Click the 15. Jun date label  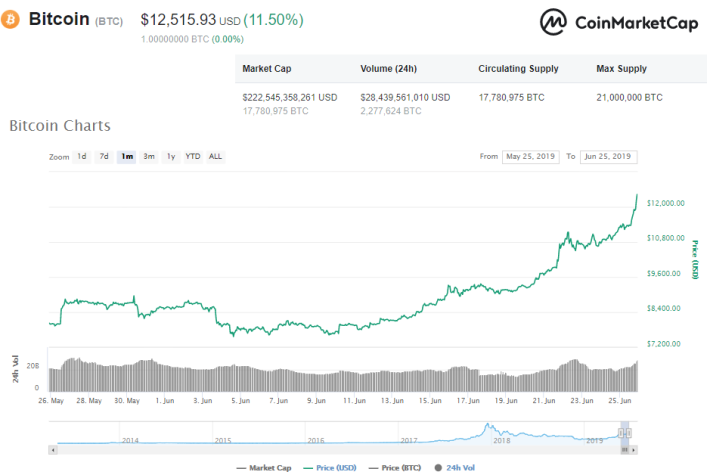pos(430,401)
